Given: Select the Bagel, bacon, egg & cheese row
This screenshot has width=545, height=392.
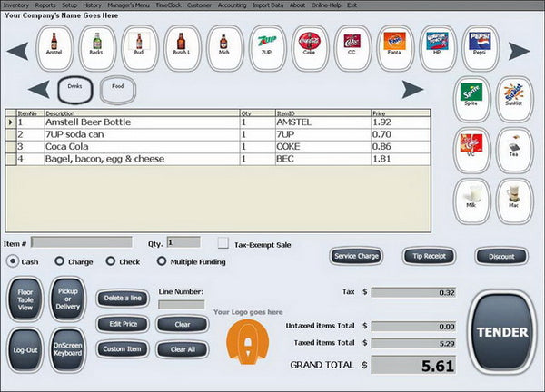Looking at the screenshot, I should 218,159.
